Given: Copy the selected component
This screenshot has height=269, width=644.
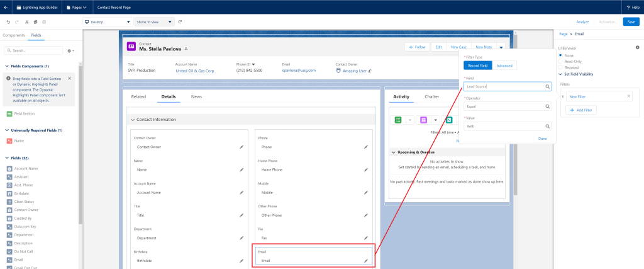Looking at the screenshot, I should (36, 22).
